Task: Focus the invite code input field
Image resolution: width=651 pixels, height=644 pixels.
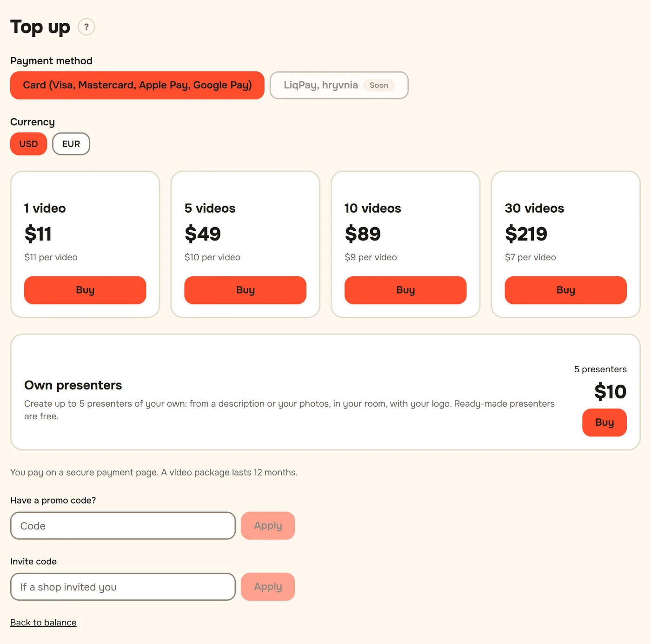Action: pos(123,587)
